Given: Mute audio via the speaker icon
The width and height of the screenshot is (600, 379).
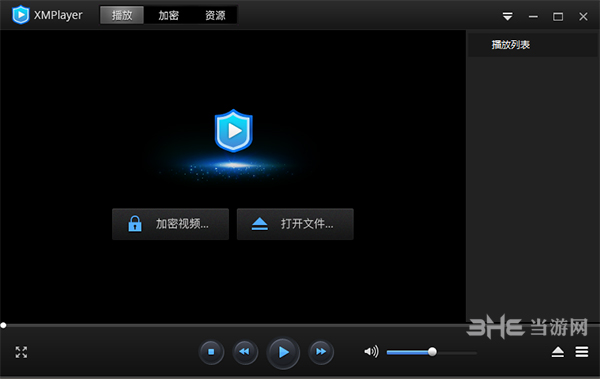Looking at the screenshot, I should (371, 351).
